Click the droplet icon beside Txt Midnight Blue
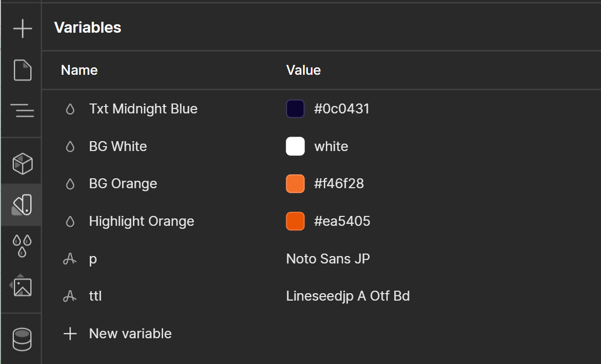The width and height of the screenshot is (601, 364). (70, 109)
